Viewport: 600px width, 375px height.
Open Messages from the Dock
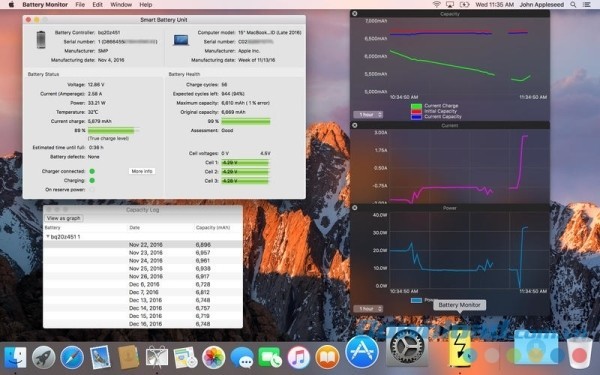(x=242, y=357)
